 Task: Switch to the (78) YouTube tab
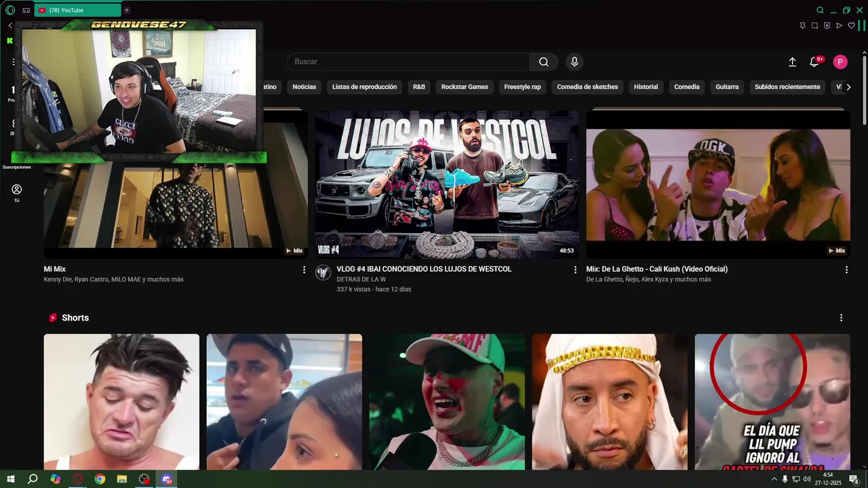coord(77,10)
